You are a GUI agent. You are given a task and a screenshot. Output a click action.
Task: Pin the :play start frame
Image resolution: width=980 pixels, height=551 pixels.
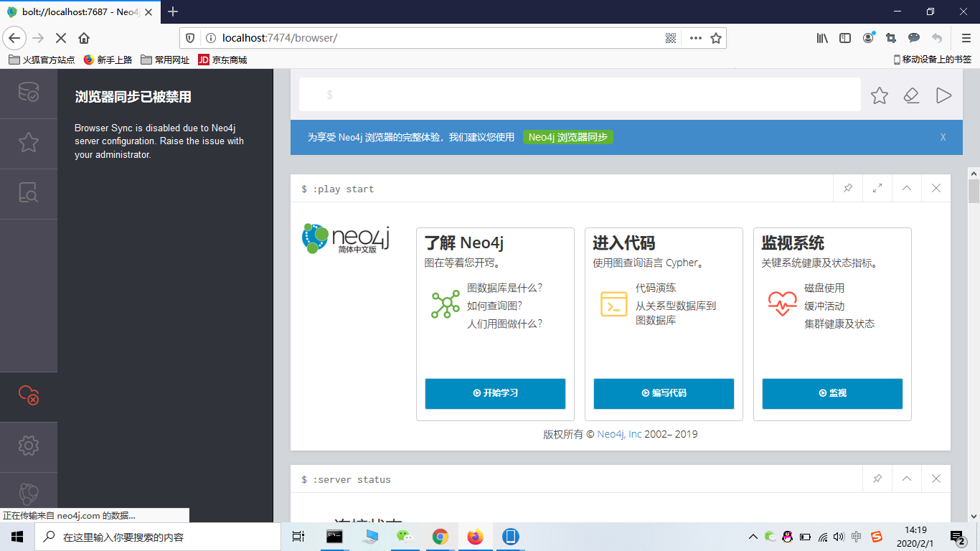tap(848, 189)
